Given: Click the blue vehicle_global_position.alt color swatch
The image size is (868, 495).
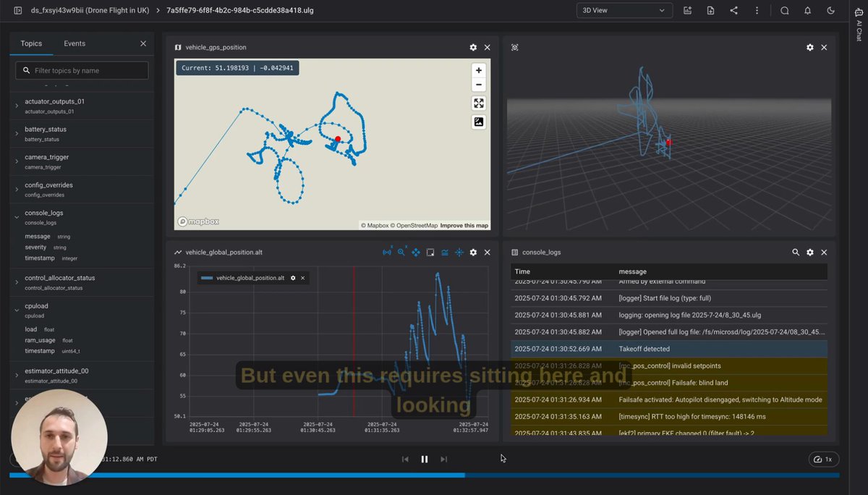Looking at the screenshot, I should 207,278.
